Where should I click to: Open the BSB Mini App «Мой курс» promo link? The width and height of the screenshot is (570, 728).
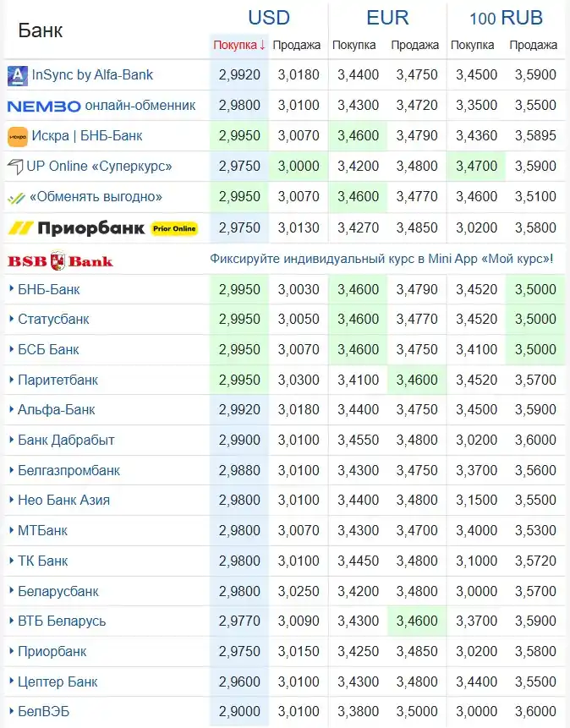[x=382, y=259]
